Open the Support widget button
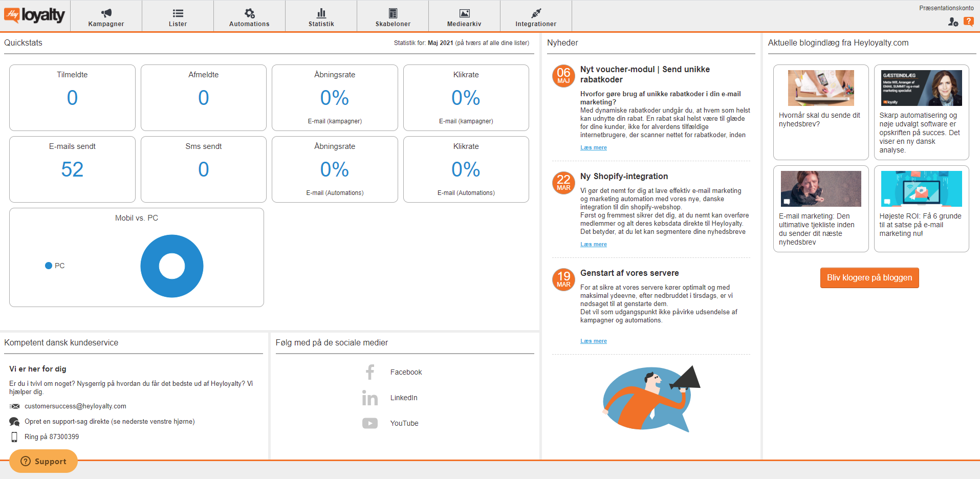This screenshot has height=479, width=980. click(x=43, y=461)
